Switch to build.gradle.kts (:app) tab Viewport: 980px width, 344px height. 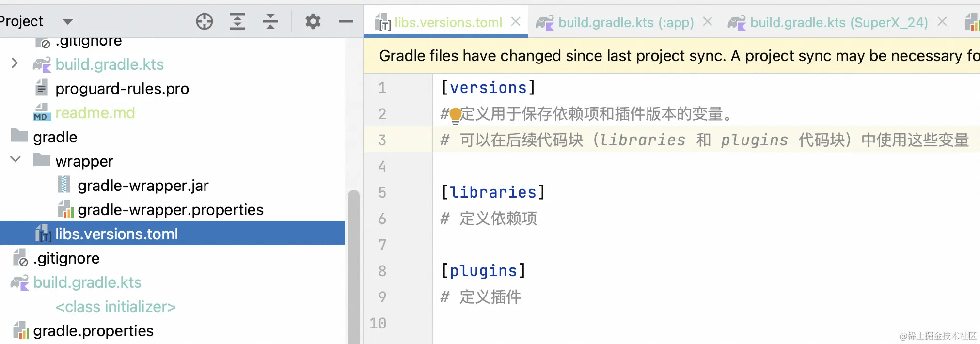coord(625,22)
